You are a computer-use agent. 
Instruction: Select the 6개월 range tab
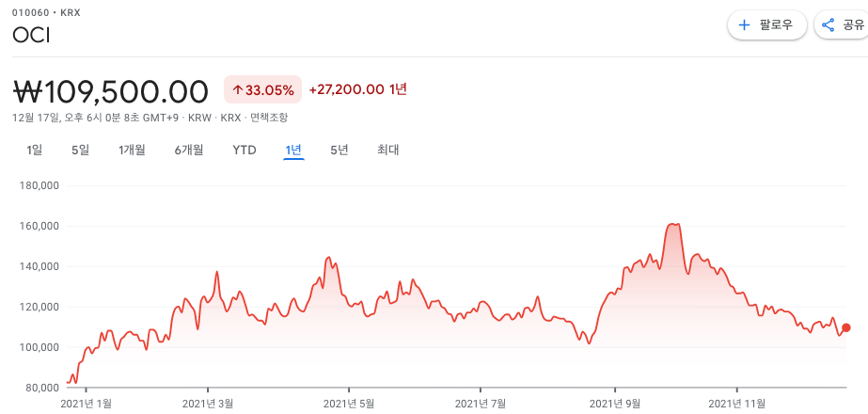pyautogui.click(x=189, y=150)
